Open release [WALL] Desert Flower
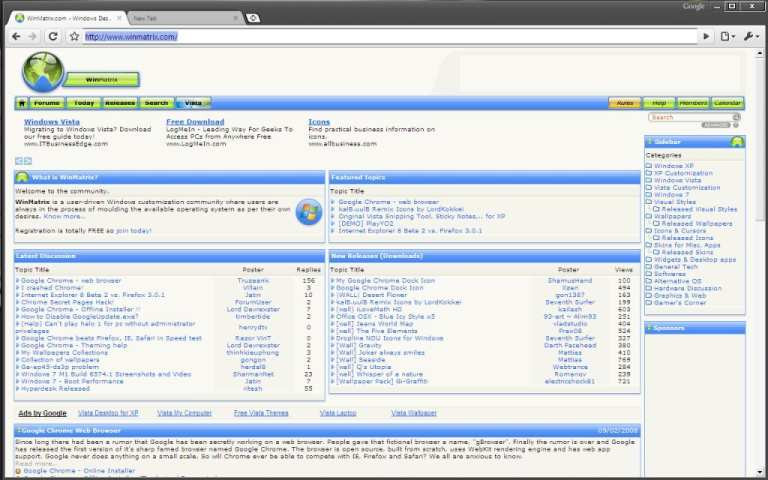This screenshot has width=768, height=480. coord(371,295)
